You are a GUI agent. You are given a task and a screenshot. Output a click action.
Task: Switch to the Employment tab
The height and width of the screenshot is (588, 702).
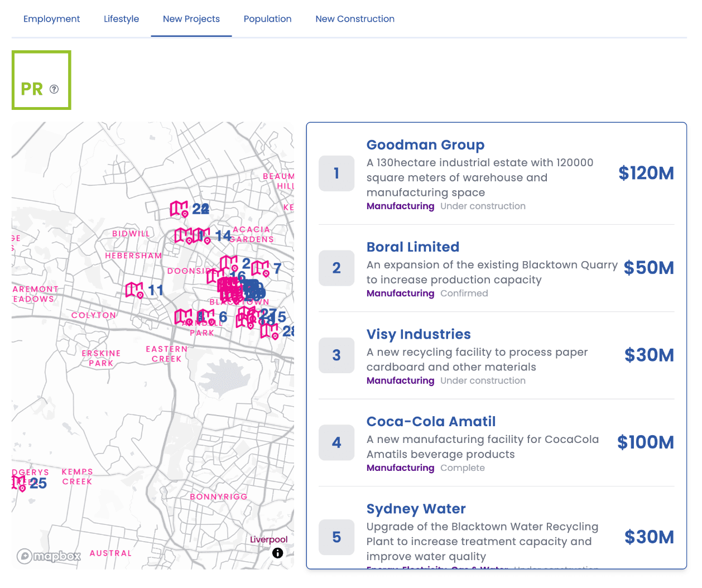(x=51, y=19)
